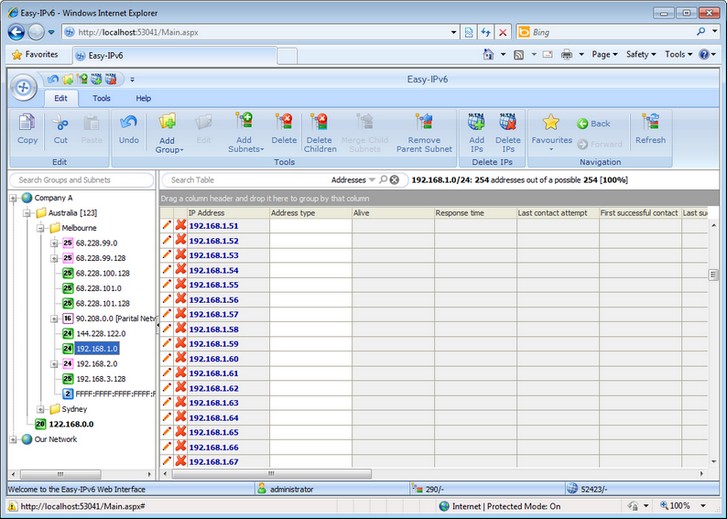The image size is (727, 519).
Task: Open the browser Page menu
Action: coord(605,54)
